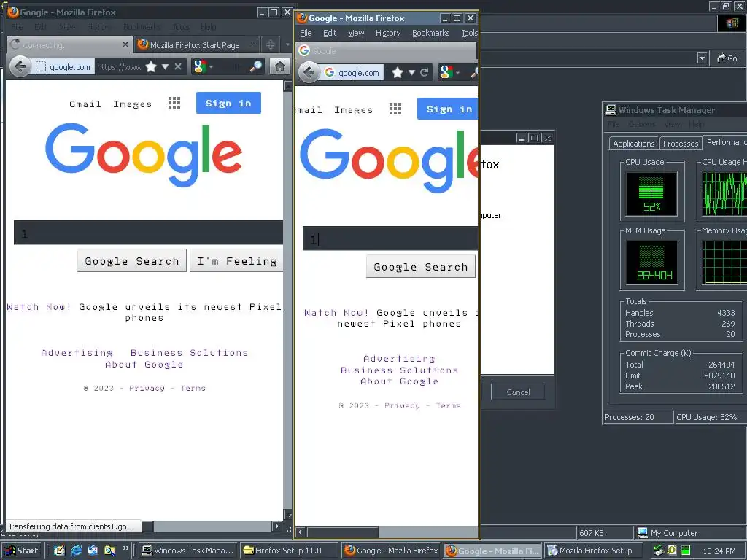Image resolution: width=747 pixels, height=560 pixels.
Task: Open Bookmarks menu in front Firefox
Action: pos(430,33)
